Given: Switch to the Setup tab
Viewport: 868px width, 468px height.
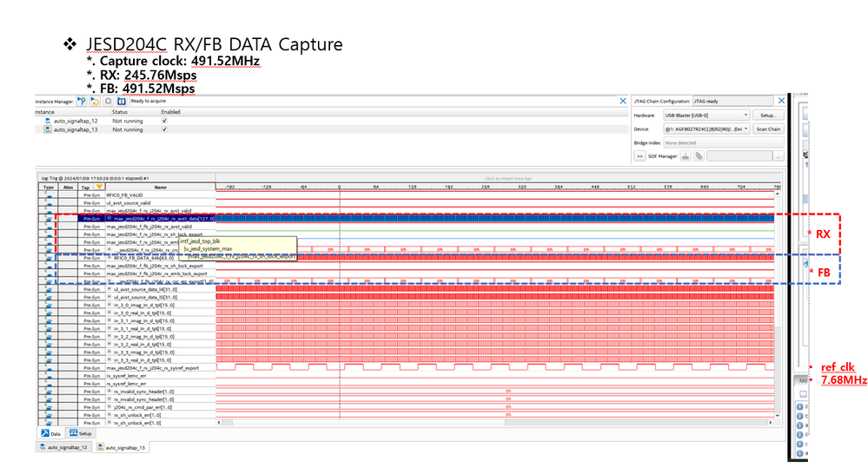Looking at the screenshot, I should point(80,432).
